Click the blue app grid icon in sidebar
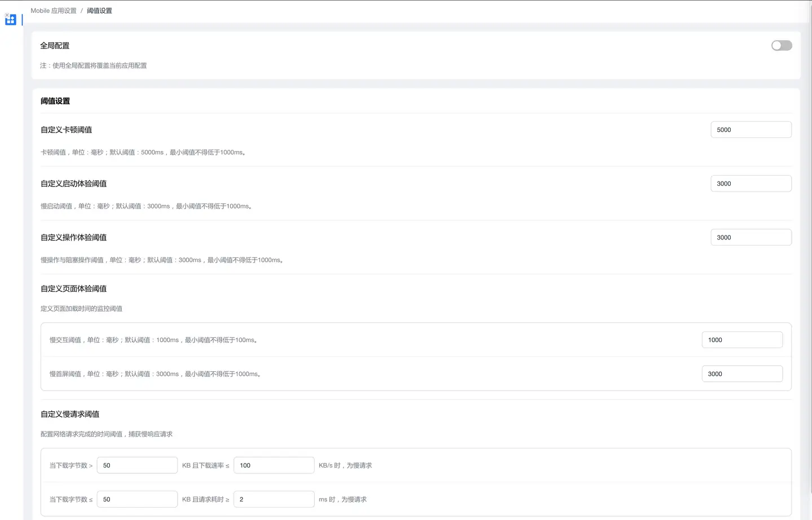 [x=11, y=20]
